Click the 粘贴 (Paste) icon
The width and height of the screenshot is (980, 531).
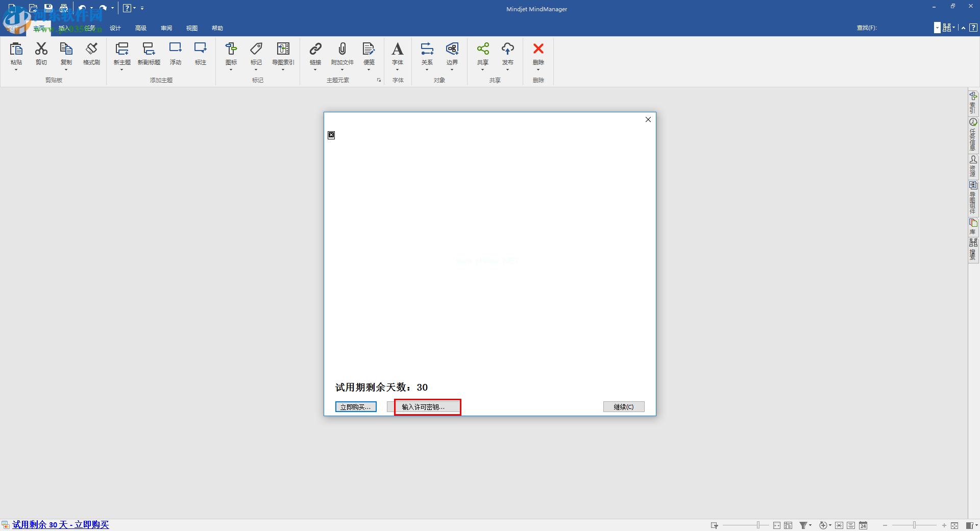(x=16, y=49)
